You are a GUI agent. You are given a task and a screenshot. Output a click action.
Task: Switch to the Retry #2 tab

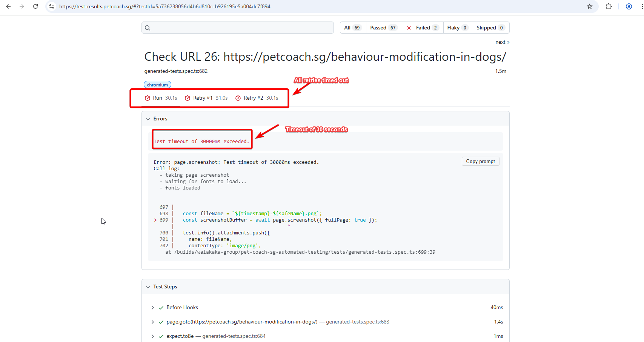[257, 98]
